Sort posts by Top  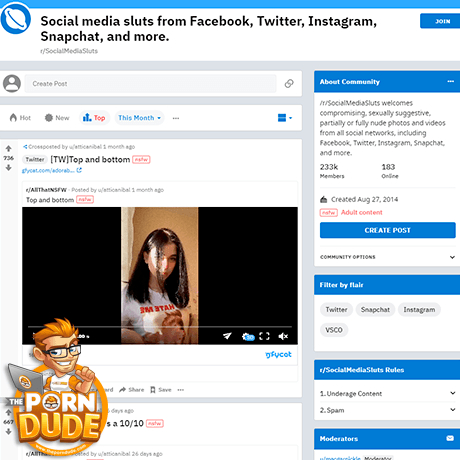(x=94, y=118)
